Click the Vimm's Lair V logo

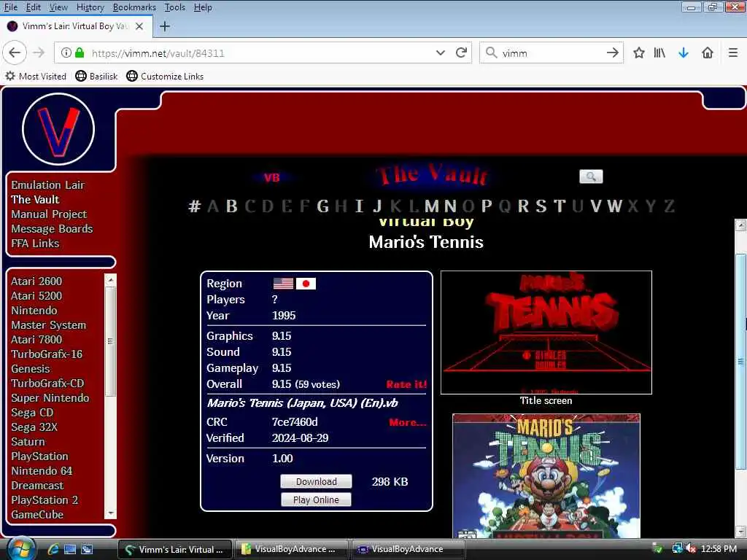[x=58, y=129]
